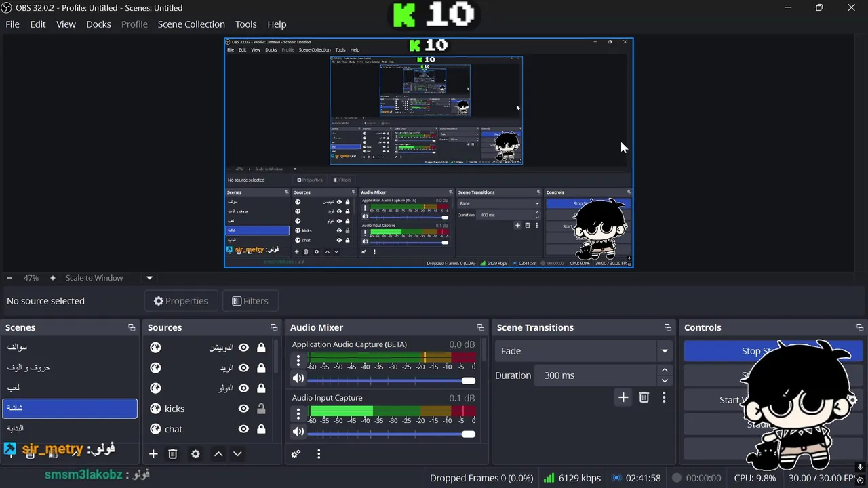Viewport: 868px width, 488px height.
Task: Select the لعب scene
Action: [x=70, y=388]
